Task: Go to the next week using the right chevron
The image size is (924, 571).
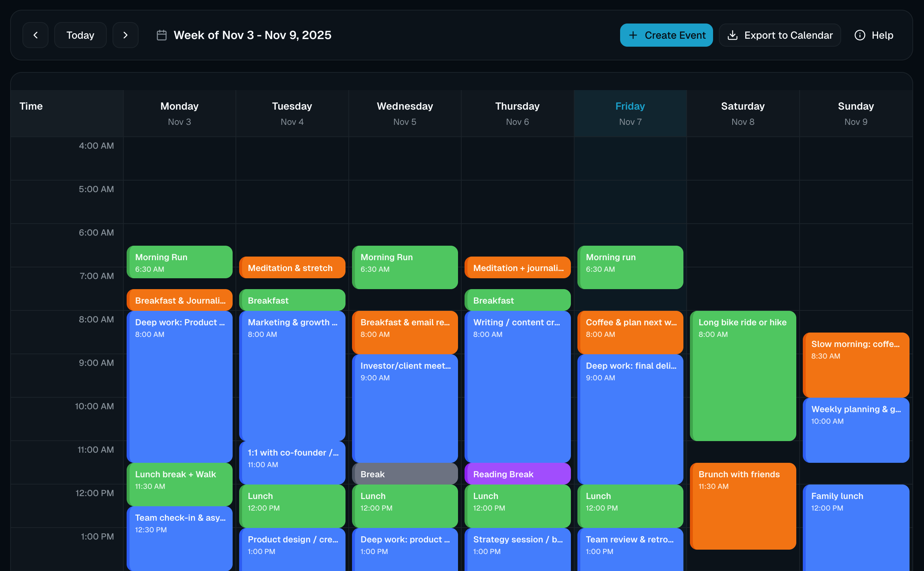Action: tap(126, 35)
